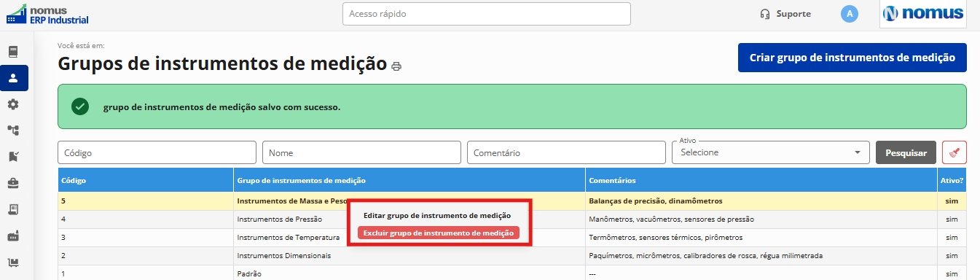The width and height of the screenshot is (980, 280).
Task: Focus the Nome filter field
Action: 361,152
